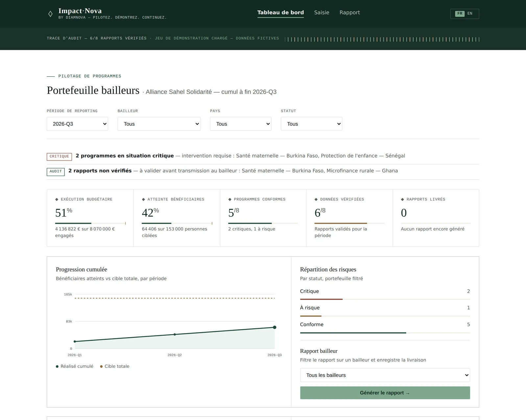Image resolution: width=526 pixels, height=420 pixels.
Task: Click 'Rapports validés pour la période' text
Action: tap(341, 232)
